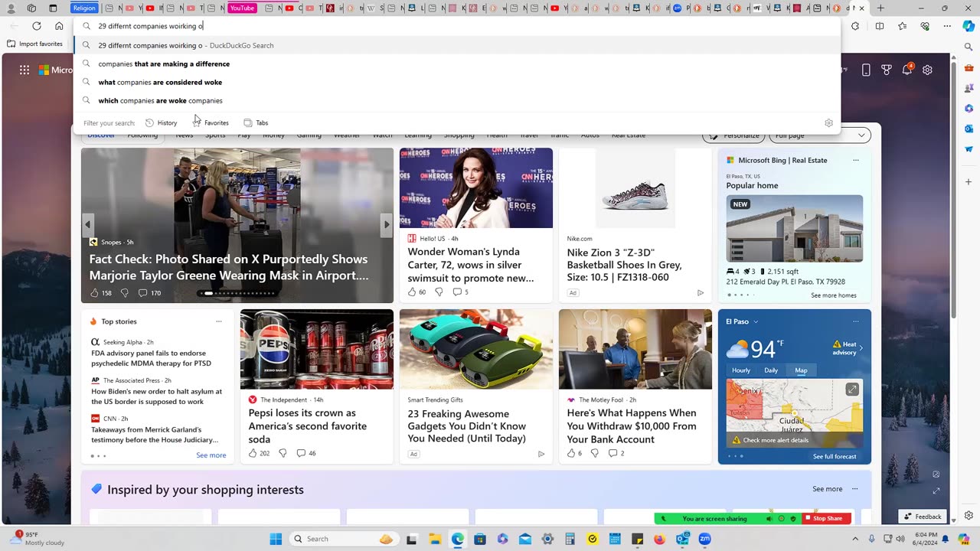
Task: Expand the El Paso location dropdown
Action: (x=756, y=321)
